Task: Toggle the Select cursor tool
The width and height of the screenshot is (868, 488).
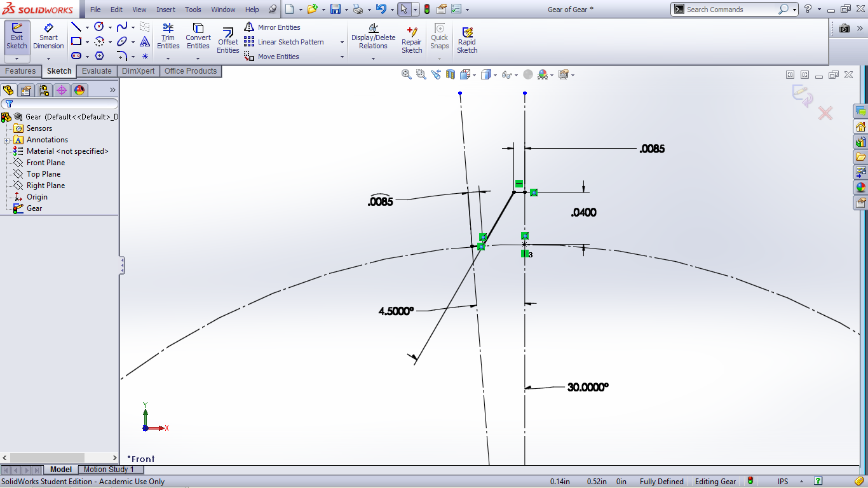Action: pos(403,10)
